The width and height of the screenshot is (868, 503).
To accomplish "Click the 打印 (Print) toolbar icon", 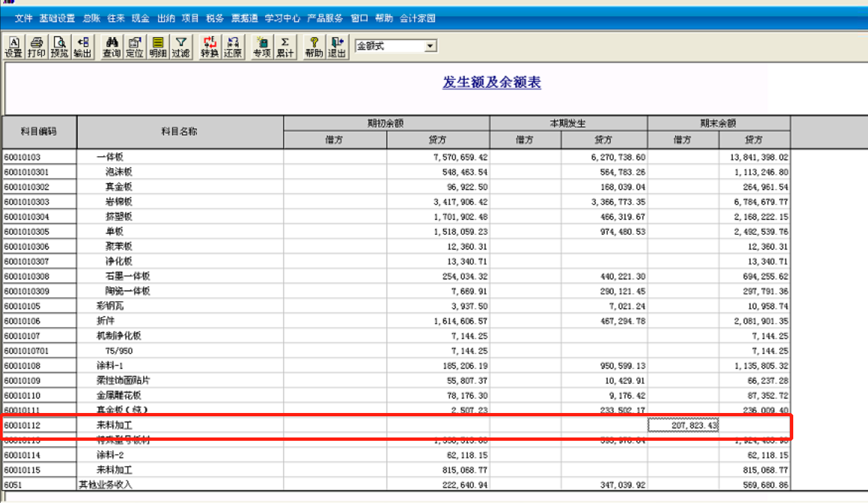I will (36, 46).
